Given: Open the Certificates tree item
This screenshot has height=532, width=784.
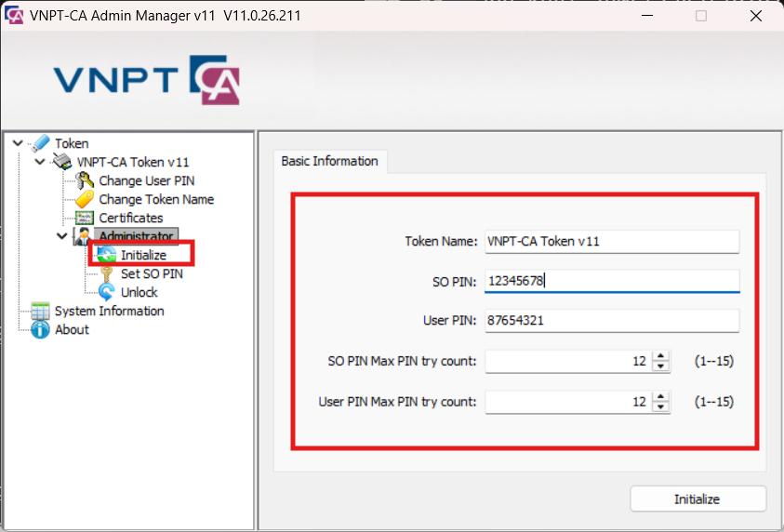Looking at the screenshot, I should (x=131, y=218).
